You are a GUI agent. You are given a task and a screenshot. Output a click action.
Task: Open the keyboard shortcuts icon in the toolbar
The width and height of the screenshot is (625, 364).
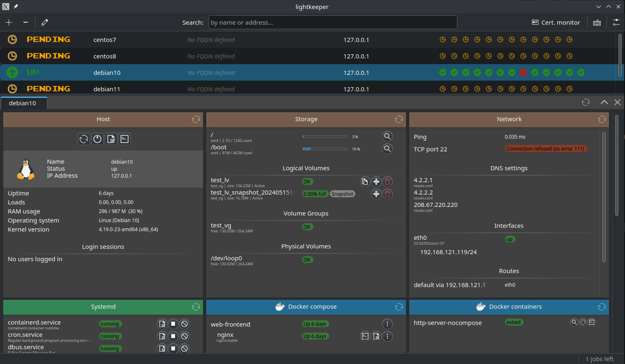point(597,23)
